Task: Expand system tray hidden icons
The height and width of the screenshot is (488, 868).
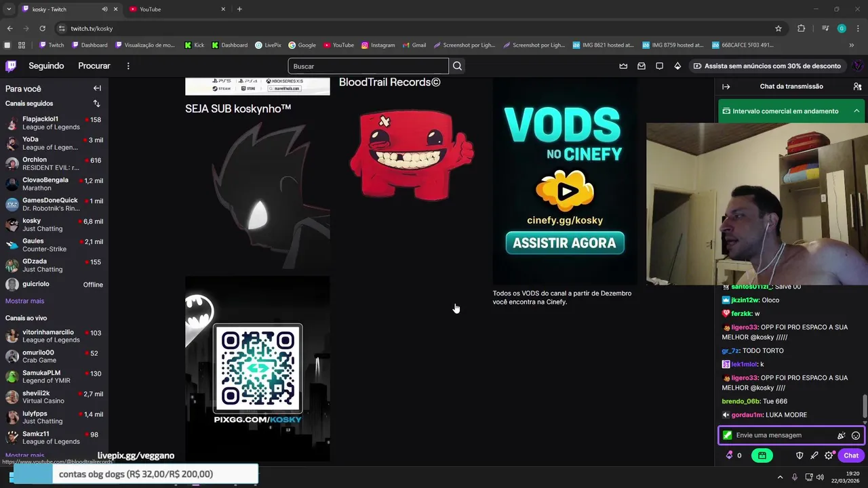Action: point(780,477)
